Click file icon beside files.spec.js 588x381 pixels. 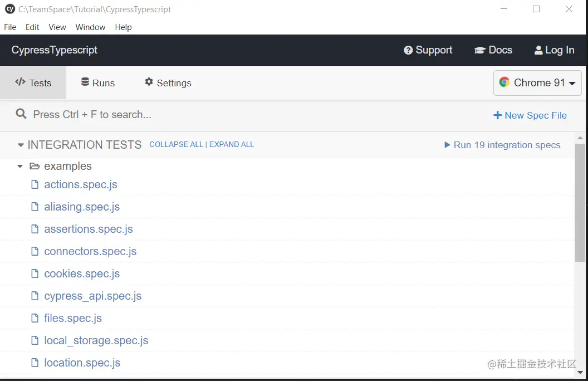35,318
